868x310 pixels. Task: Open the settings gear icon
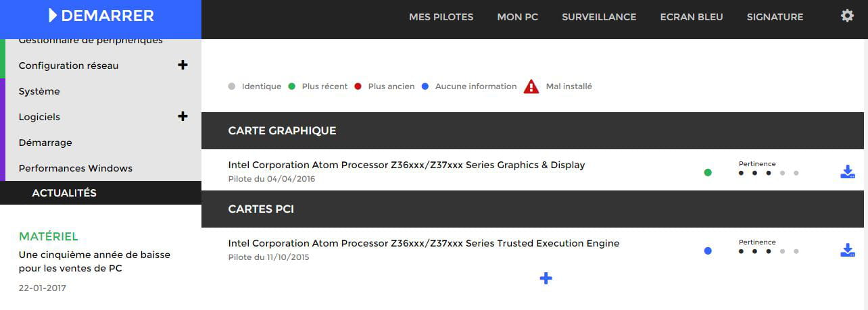tap(847, 16)
